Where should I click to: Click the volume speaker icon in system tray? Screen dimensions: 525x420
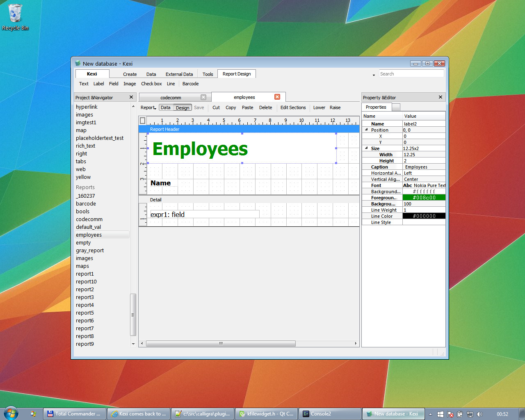(x=479, y=414)
